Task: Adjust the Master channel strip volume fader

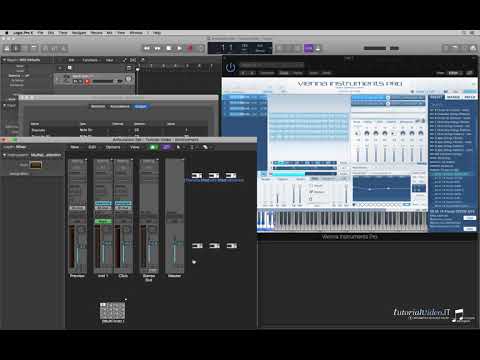Action: pos(174,248)
